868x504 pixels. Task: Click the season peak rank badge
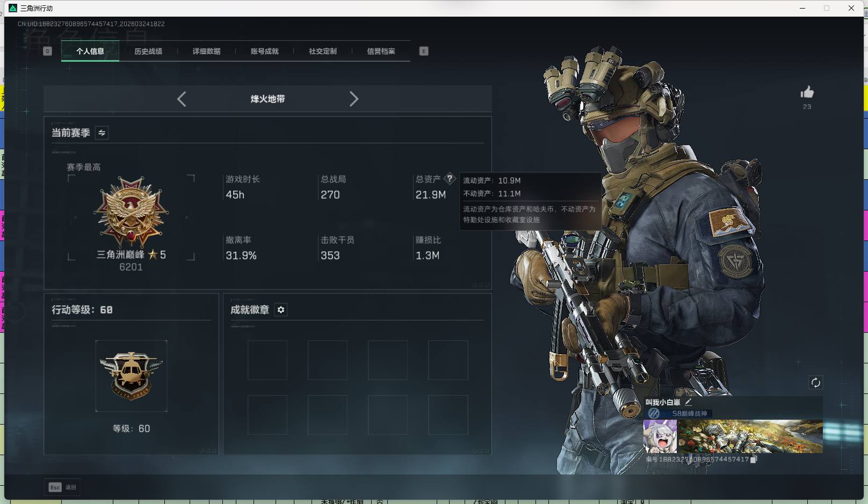[131, 213]
